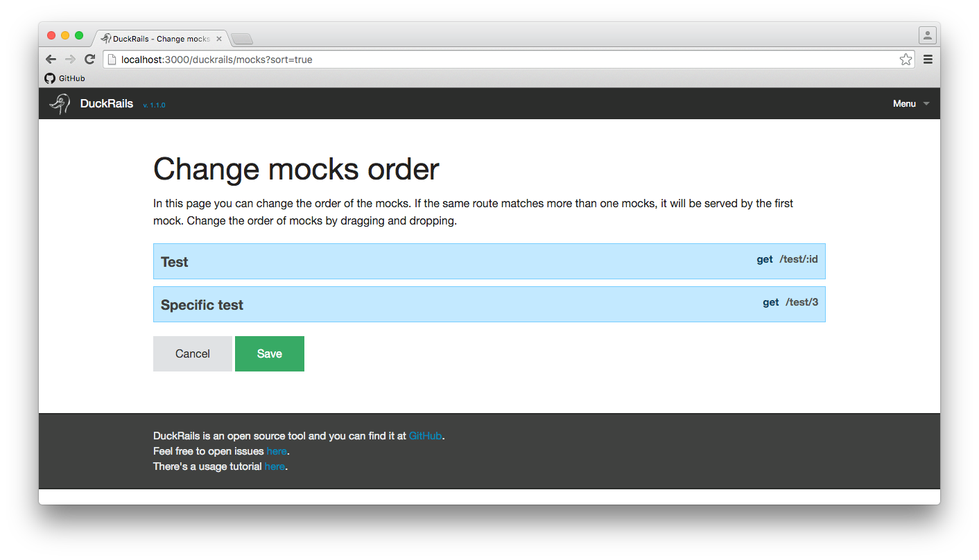
Task: Click the /test/3 route text
Action: [x=802, y=302]
